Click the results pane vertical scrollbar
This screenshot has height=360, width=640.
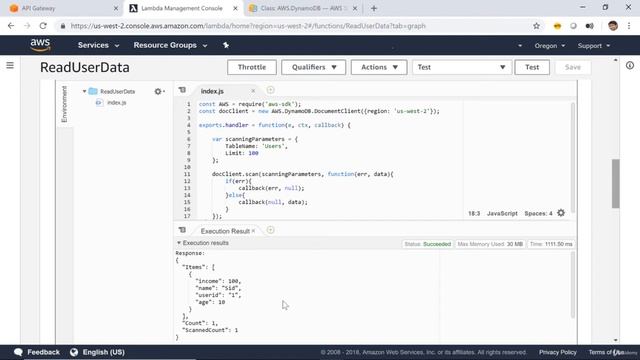click(x=573, y=284)
